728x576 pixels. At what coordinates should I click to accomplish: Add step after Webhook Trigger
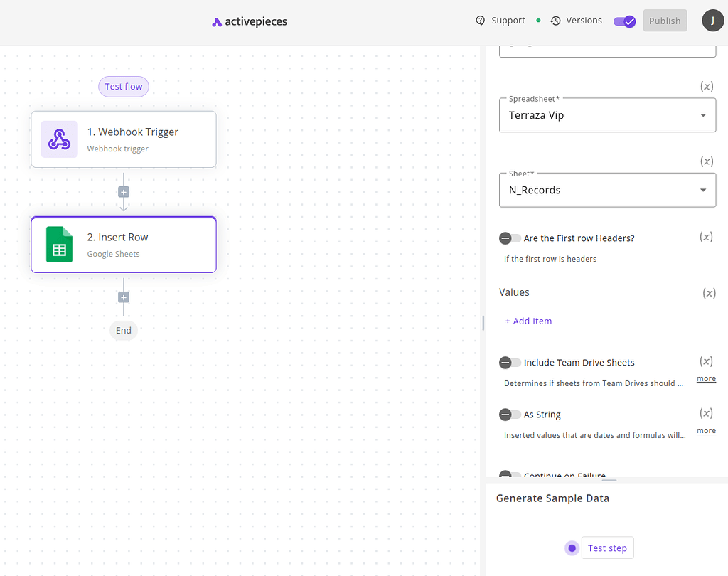click(124, 192)
